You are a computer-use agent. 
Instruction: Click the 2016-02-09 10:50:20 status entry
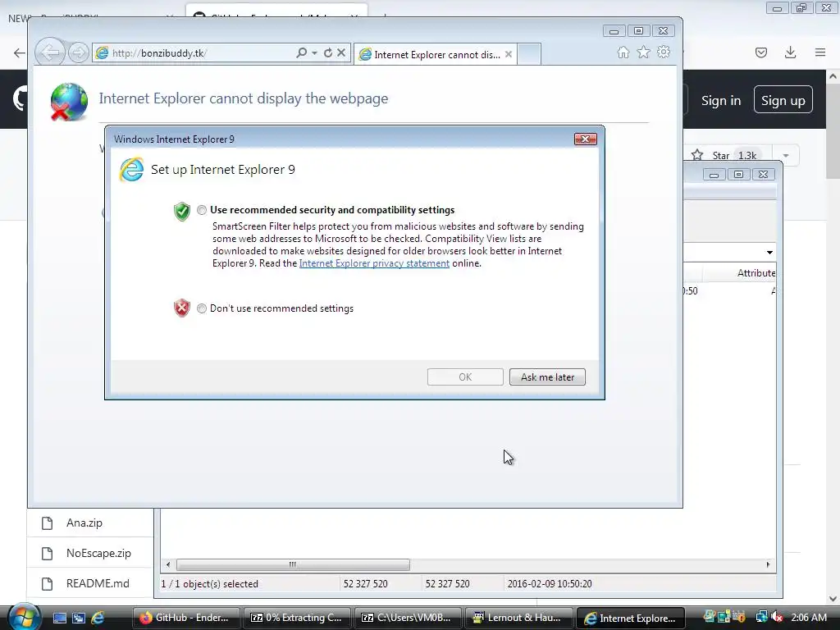550,584
